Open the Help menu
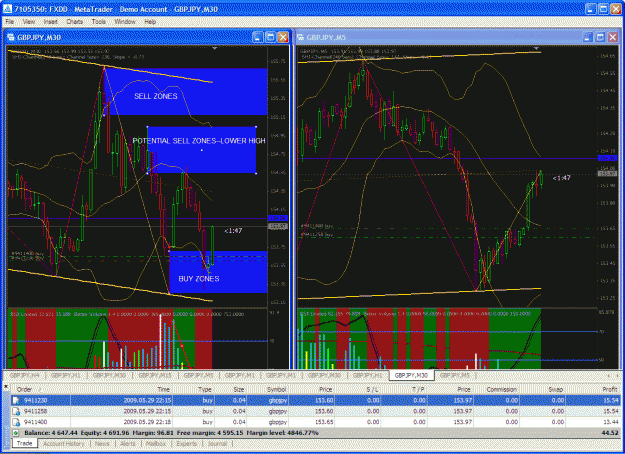 click(150, 22)
